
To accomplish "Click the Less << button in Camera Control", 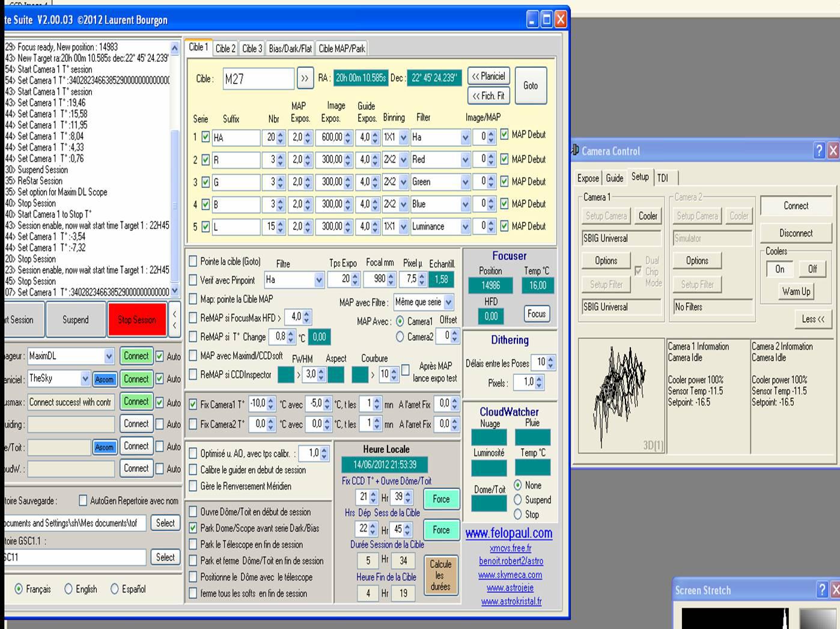I will click(813, 319).
